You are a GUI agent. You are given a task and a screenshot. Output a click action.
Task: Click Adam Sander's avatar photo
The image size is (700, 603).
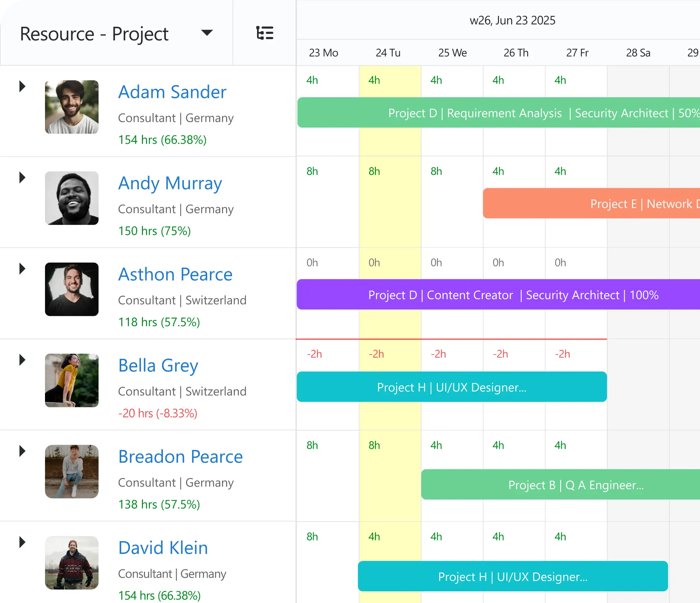pos(71,107)
